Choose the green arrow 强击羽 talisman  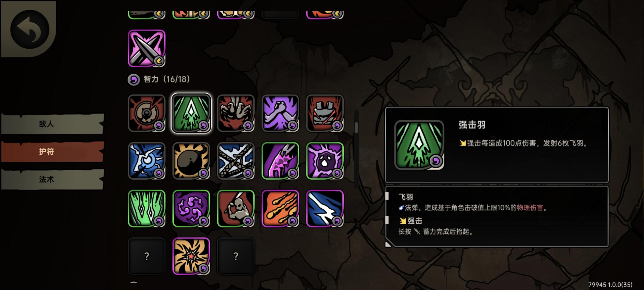tap(191, 113)
